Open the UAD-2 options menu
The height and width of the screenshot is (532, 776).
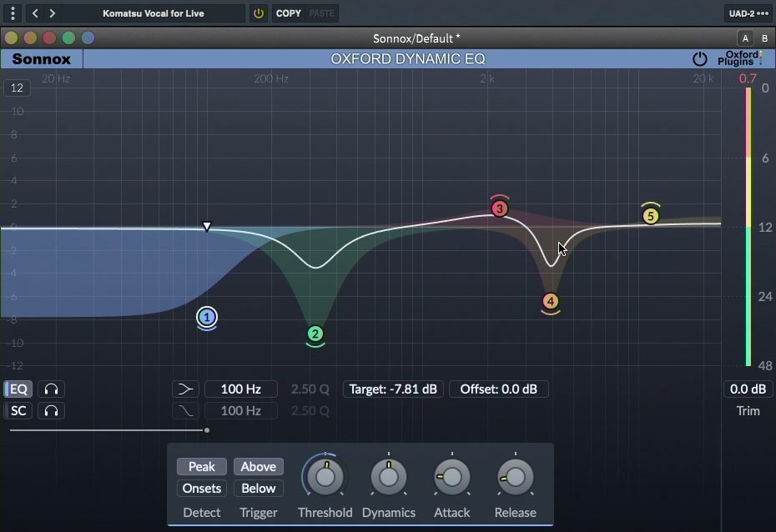point(748,13)
